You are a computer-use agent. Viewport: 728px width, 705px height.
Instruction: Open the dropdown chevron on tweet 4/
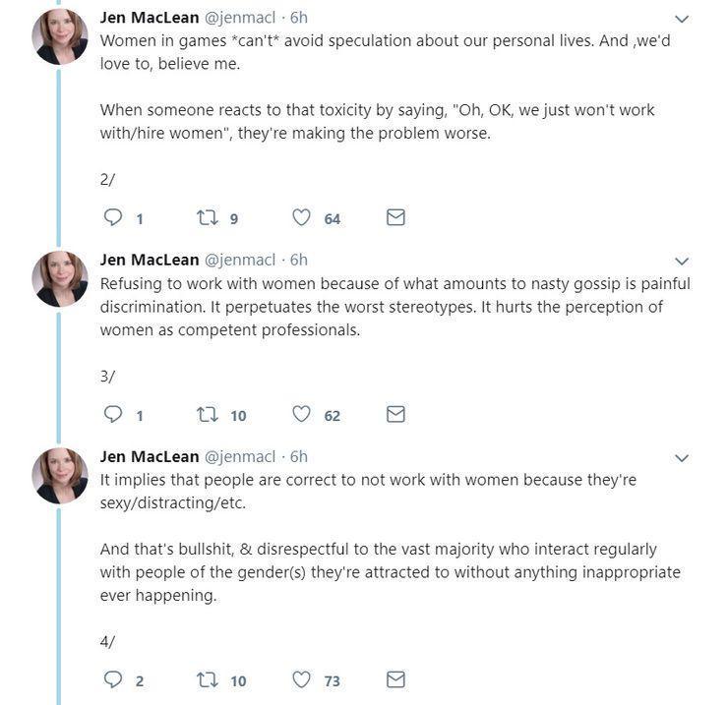[x=681, y=458]
